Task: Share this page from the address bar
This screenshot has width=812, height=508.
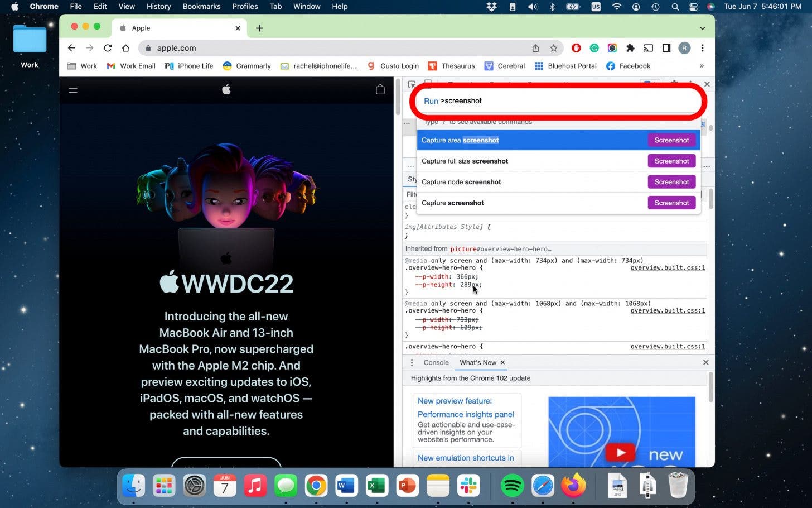Action: click(535, 48)
